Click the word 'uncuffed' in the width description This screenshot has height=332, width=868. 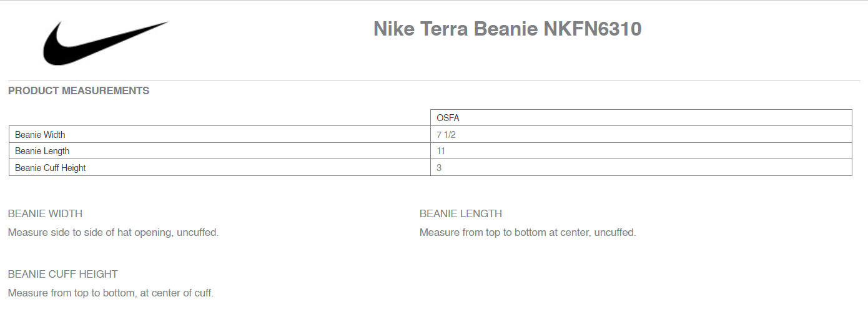[197, 233]
